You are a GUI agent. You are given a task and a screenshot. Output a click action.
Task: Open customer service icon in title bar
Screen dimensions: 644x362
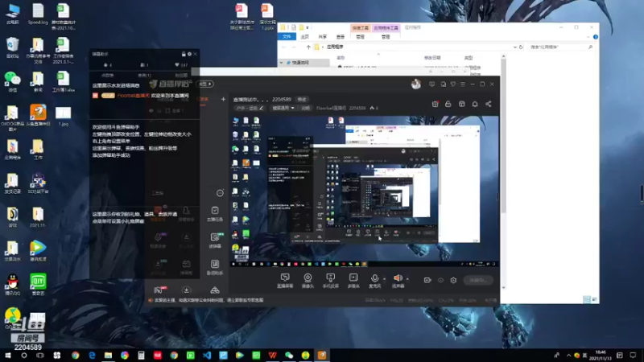(444, 84)
